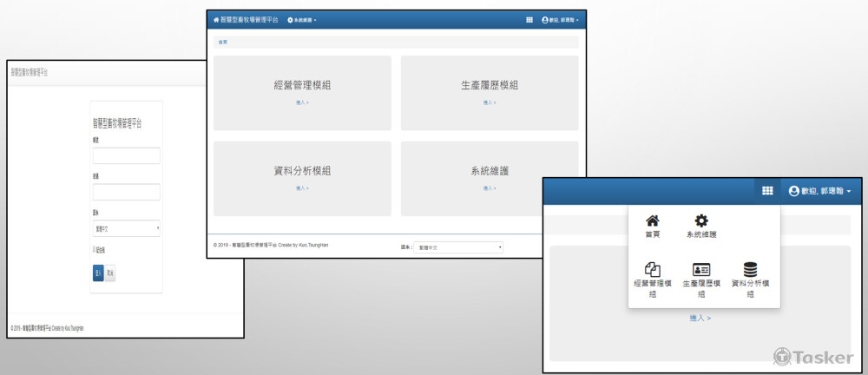Open the language dropdown in center window footer

pos(458,247)
